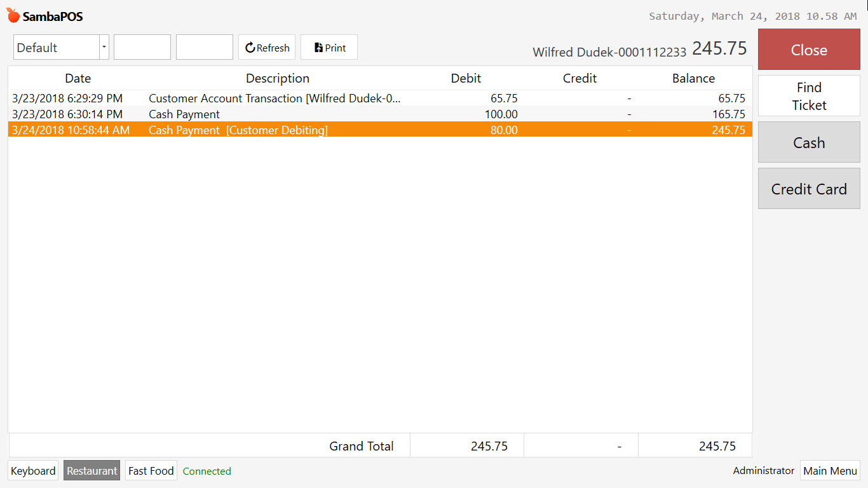Click the Find Ticket button
868x488 pixels.
point(809,96)
